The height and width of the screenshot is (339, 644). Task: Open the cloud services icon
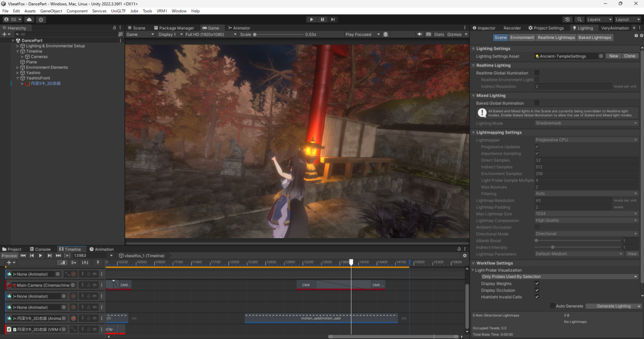pos(30,19)
